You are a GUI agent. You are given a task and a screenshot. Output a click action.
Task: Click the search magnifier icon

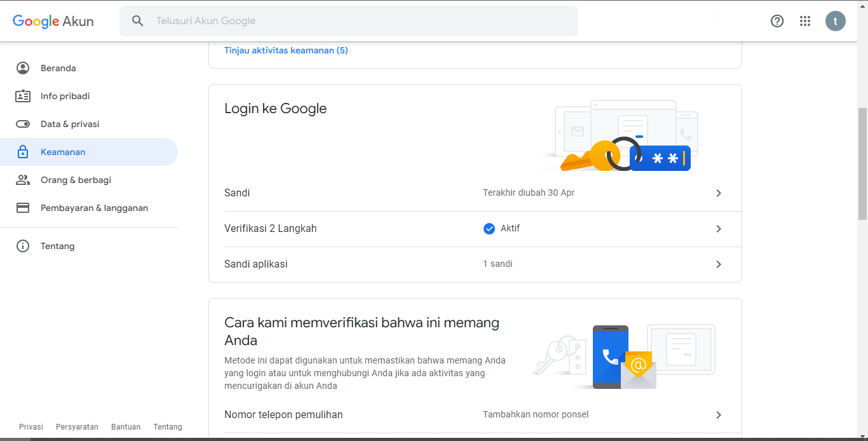click(138, 21)
